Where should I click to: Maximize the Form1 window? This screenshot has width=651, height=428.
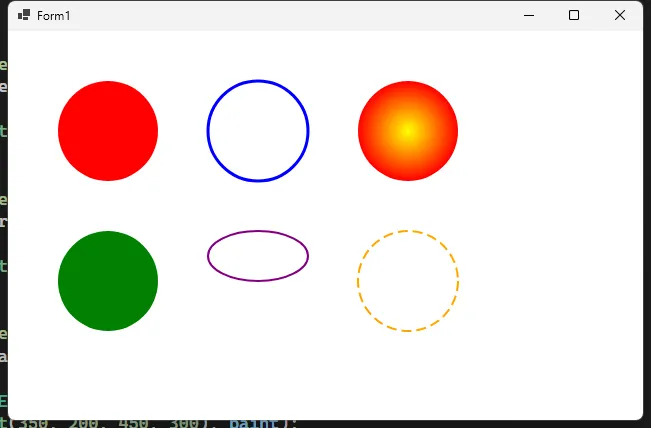[x=574, y=15]
